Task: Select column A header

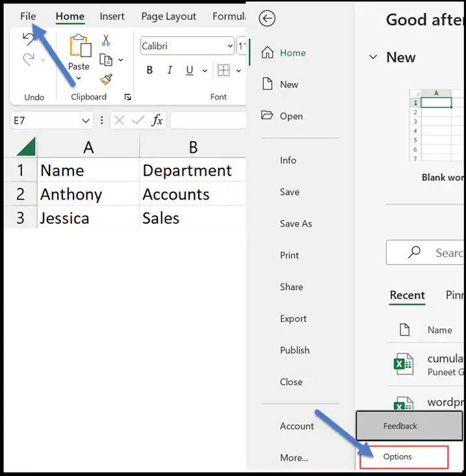Action: [88, 147]
